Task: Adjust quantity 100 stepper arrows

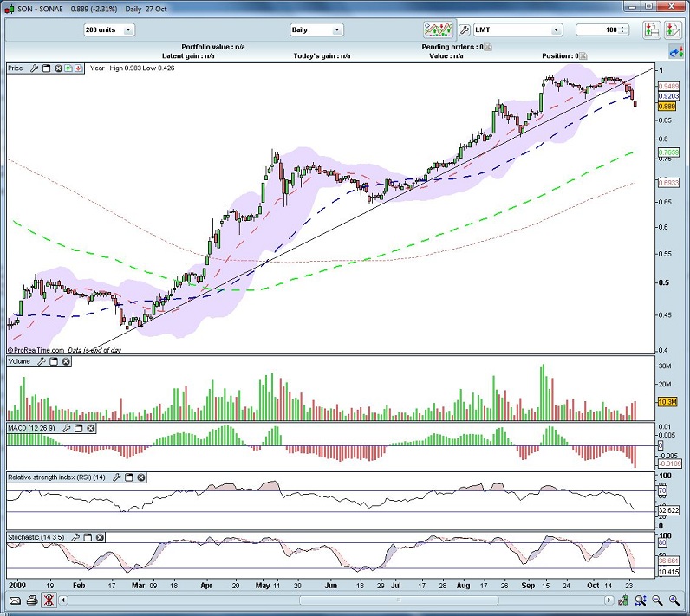Action: click(622, 30)
